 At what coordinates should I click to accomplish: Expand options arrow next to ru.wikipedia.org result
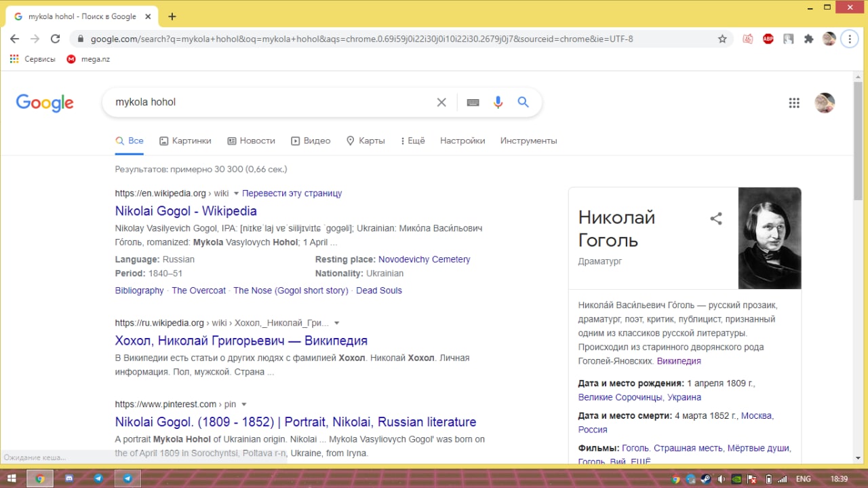pos(337,323)
